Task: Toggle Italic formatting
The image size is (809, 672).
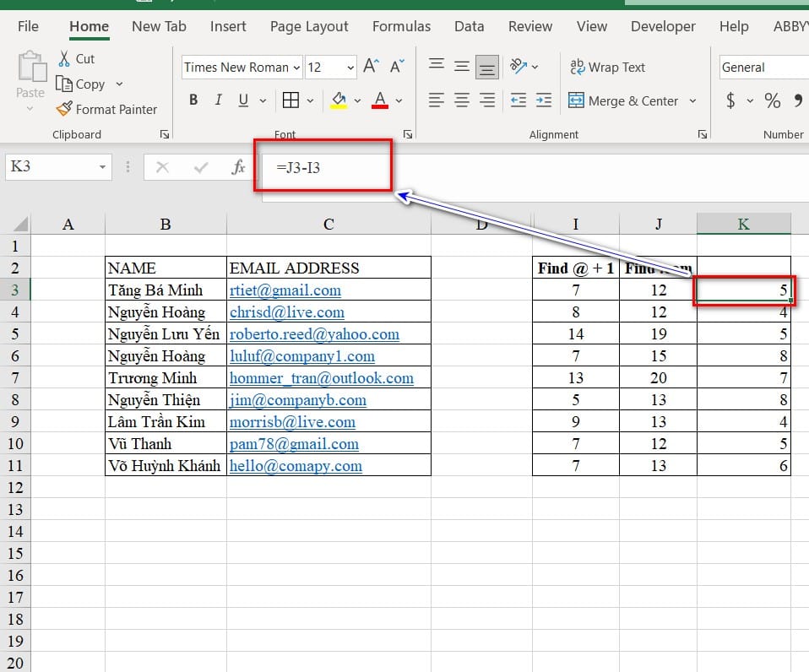Action: [218, 100]
